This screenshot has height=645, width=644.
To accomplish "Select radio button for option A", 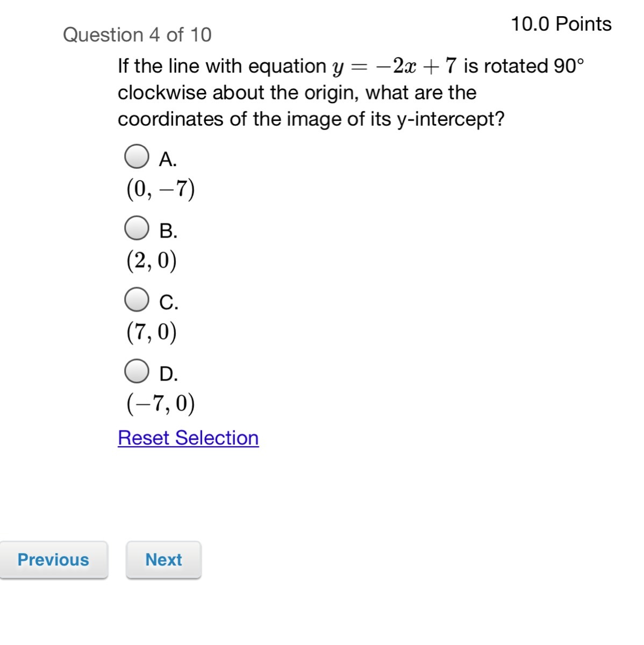I will point(137,156).
